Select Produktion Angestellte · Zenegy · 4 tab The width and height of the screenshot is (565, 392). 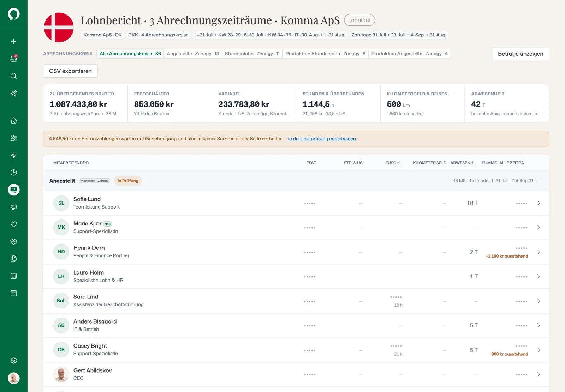(409, 54)
